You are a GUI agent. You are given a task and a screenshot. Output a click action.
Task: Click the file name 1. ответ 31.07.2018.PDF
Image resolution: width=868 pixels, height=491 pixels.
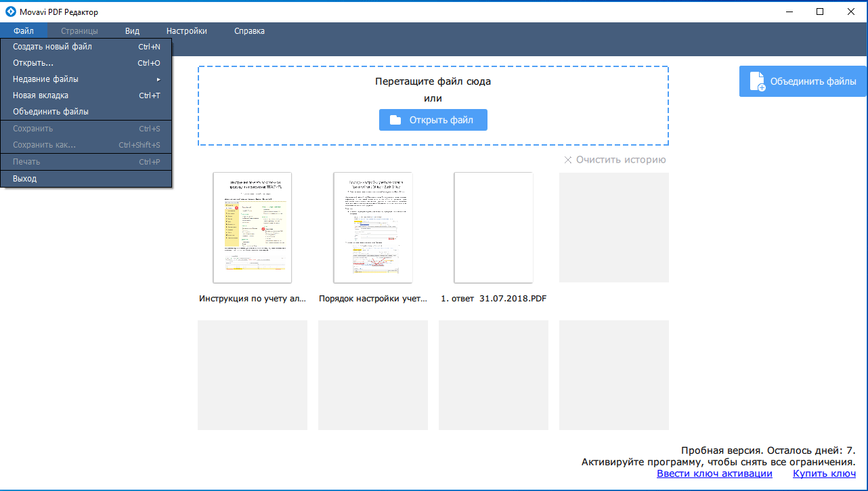pyautogui.click(x=494, y=299)
